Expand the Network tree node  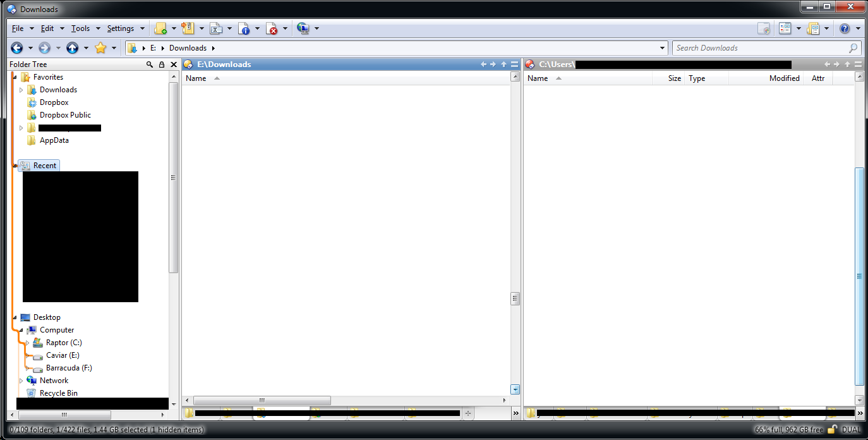(x=21, y=381)
